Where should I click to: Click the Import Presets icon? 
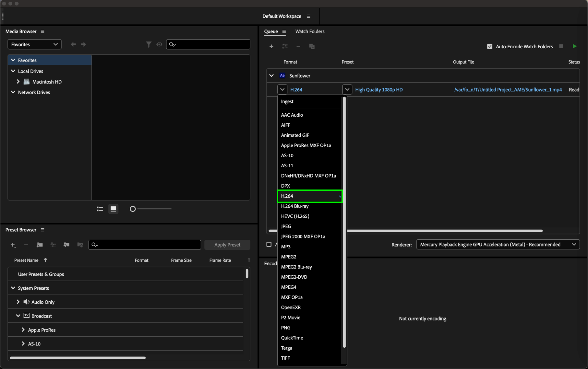[66, 245]
